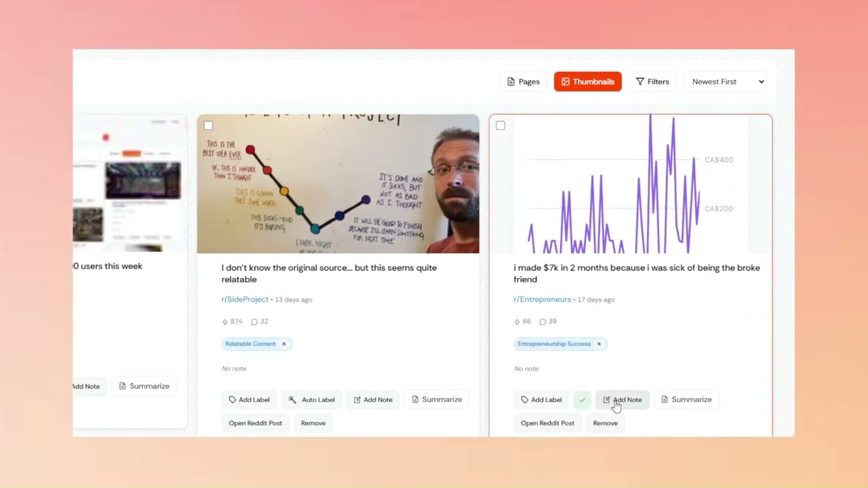The image size is (868, 488).
Task: Run Auto Label on the SideProject post
Action: click(x=311, y=400)
